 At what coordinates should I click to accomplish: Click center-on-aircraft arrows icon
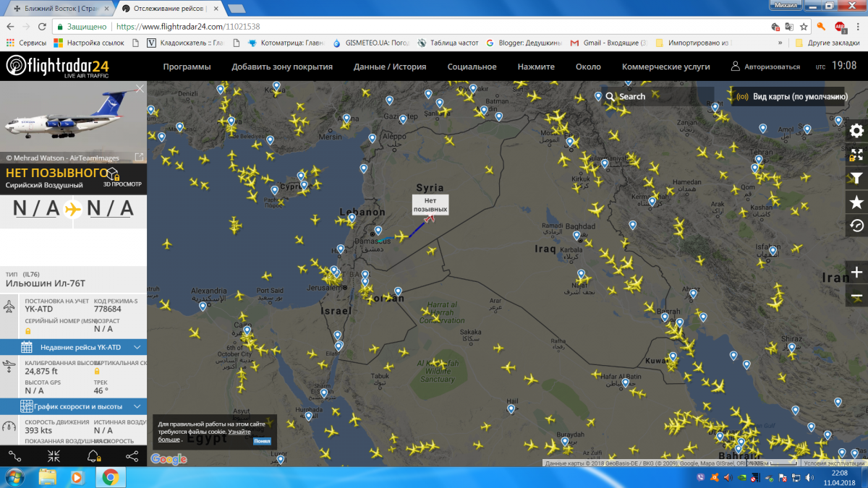click(54, 456)
